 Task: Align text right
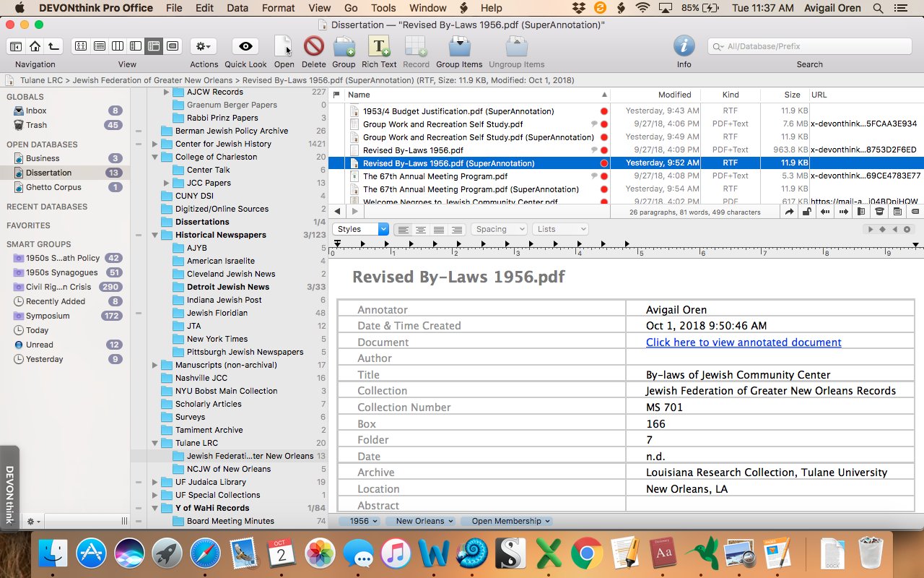456,229
